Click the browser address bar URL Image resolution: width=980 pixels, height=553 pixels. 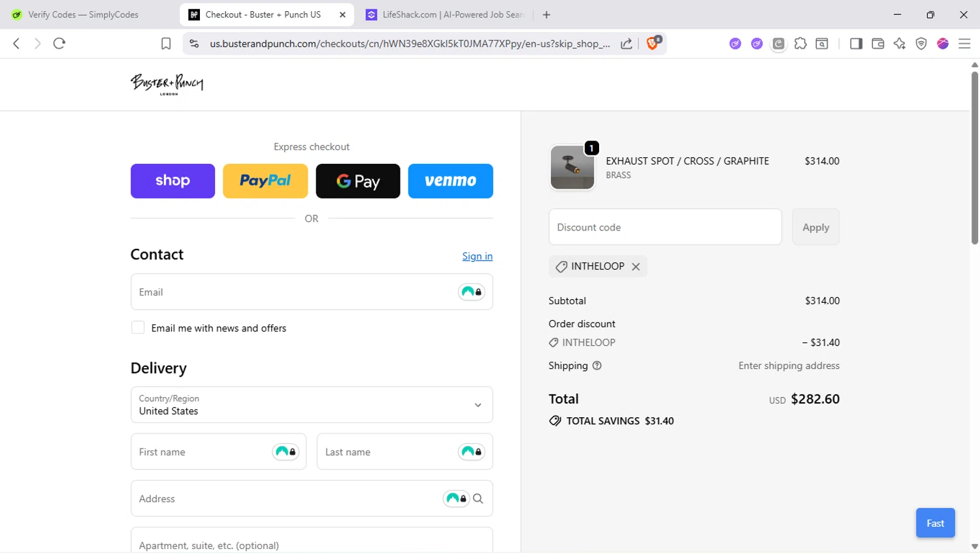click(410, 44)
